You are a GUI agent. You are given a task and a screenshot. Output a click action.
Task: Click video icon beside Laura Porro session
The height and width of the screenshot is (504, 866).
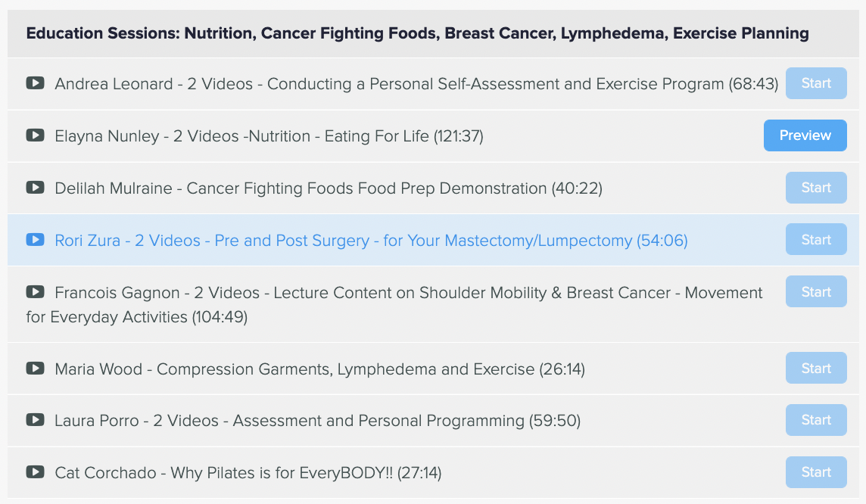pyautogui.click(x=35, y=420)
